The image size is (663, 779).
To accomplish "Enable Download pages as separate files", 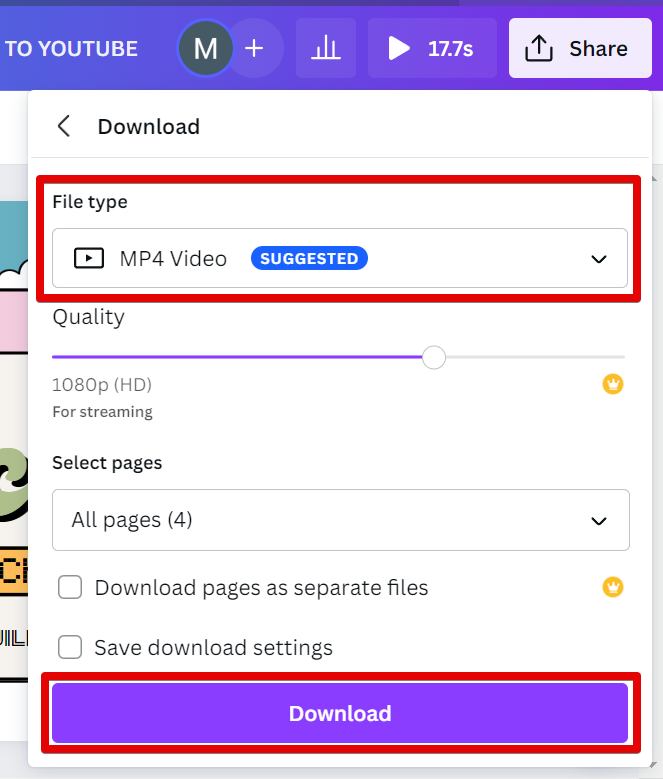I will click(70, 587).
